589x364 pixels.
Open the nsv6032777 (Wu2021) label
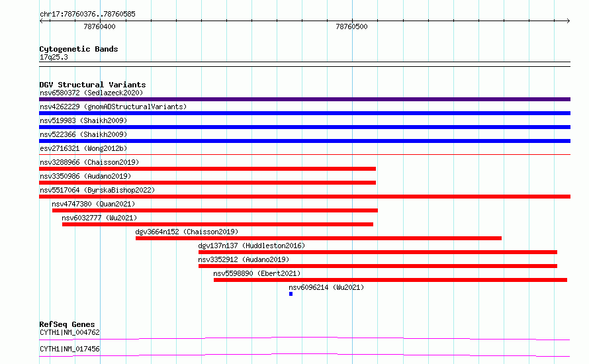(x=99, y=218)
